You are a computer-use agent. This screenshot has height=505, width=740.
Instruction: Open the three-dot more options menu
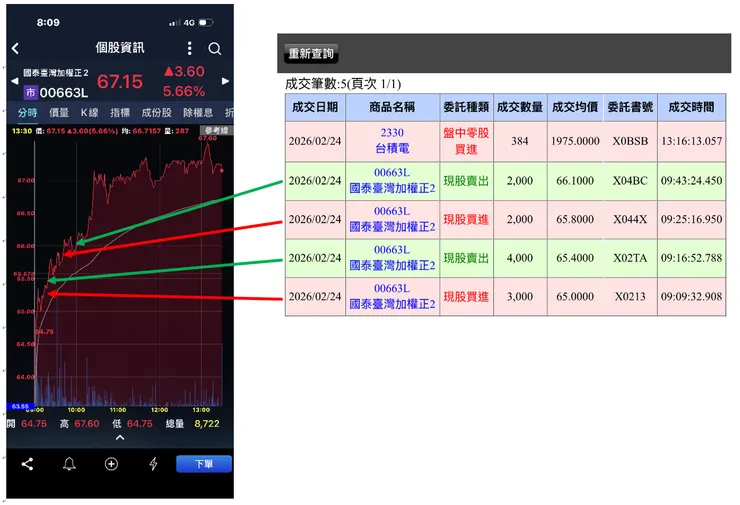(190, 48)
